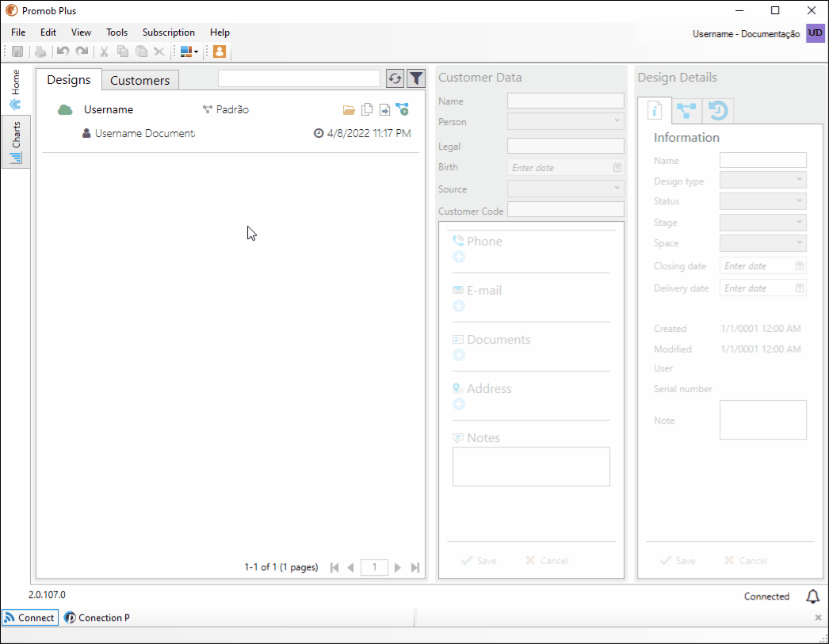Open the Birth date calendar picker
829x644 pixels.
click(x=617, y=167)
